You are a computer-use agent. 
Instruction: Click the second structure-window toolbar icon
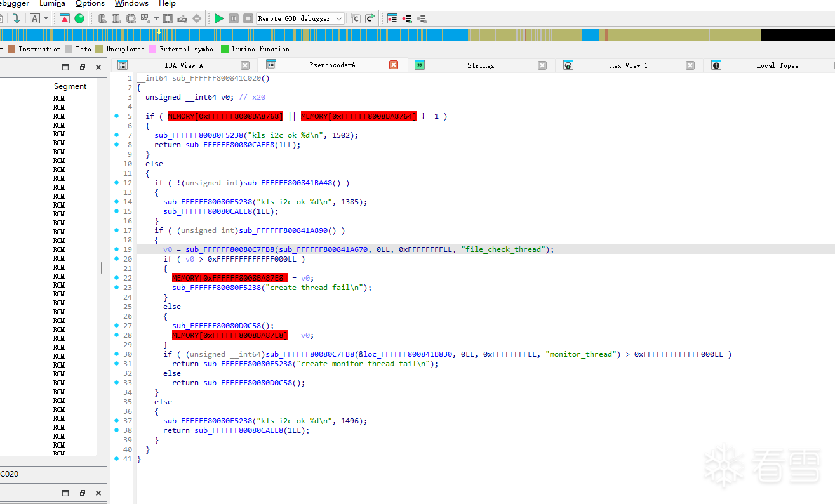coord(116,18)
